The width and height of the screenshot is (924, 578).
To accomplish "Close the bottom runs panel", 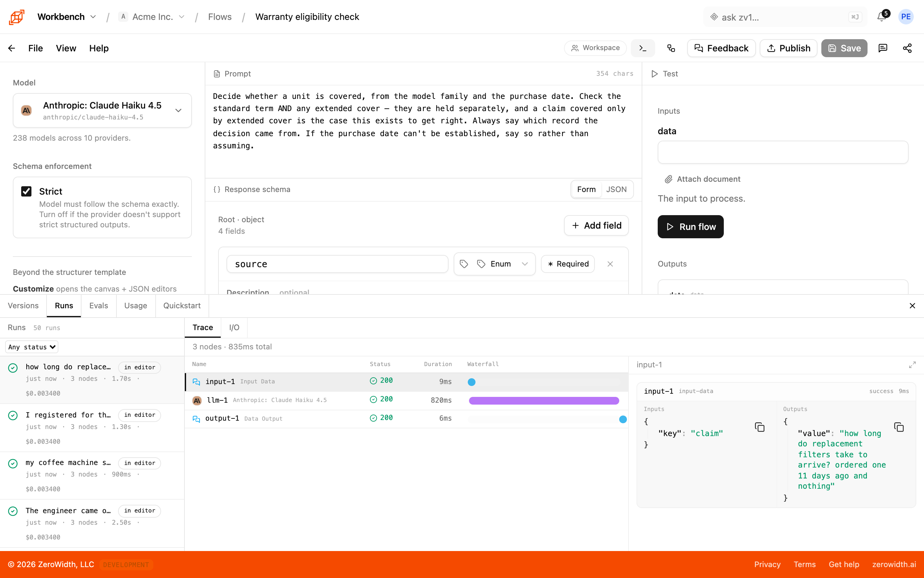I will pos(912,306).
